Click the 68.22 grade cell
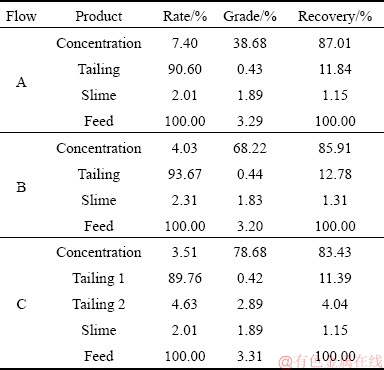The height and width of the screenshot is (370, 384). (250, 148)
